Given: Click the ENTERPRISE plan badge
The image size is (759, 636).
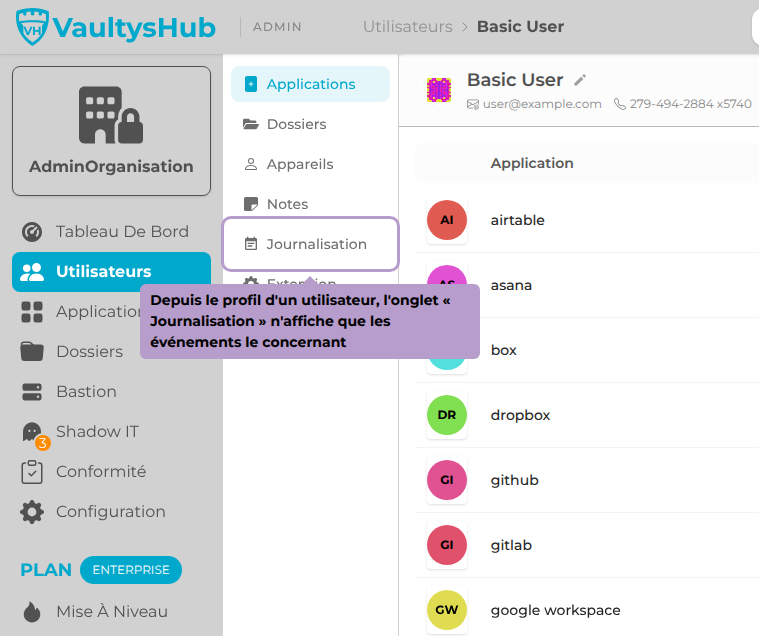Looking at the screenshot, I should pyautogui.click(x=131, y=570).
